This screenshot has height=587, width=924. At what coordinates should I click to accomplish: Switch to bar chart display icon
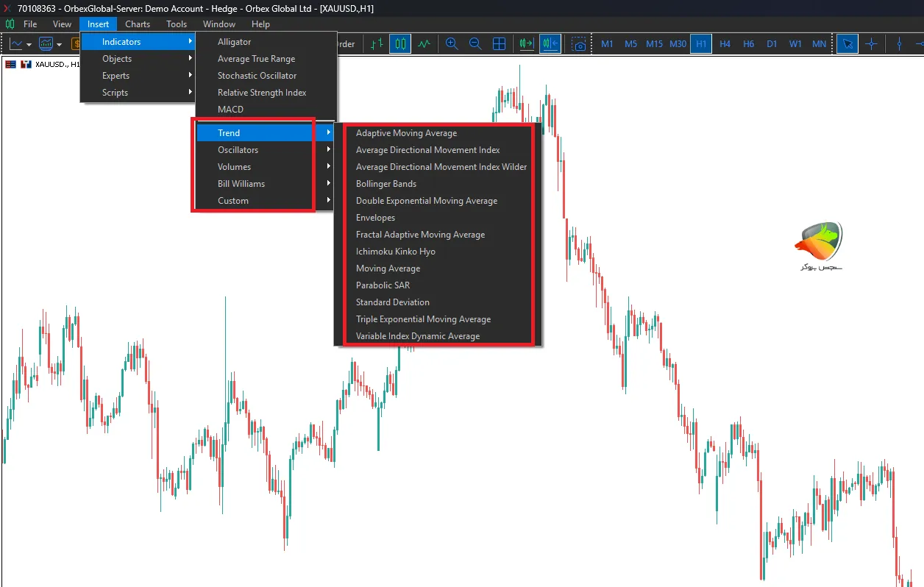coord(377,44)
